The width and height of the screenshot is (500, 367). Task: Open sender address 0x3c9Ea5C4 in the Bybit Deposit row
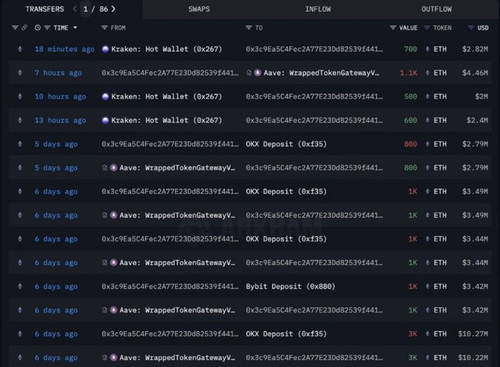[x=170, y=287]
